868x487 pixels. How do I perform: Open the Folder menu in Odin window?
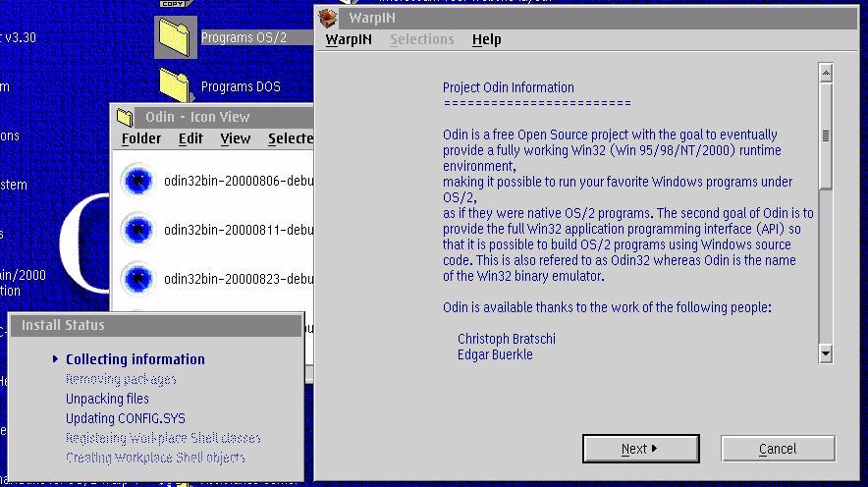pos(141,138)
